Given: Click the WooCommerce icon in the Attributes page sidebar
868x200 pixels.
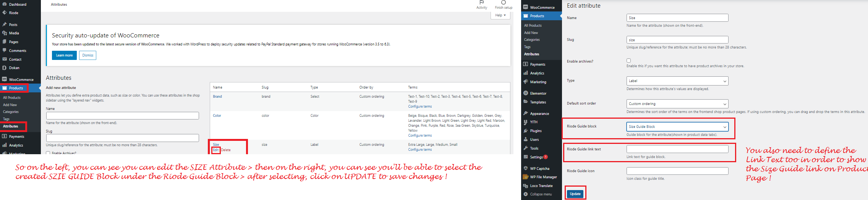Looking at the screenshot, I should pyautogui.click(x=5, y=79).
